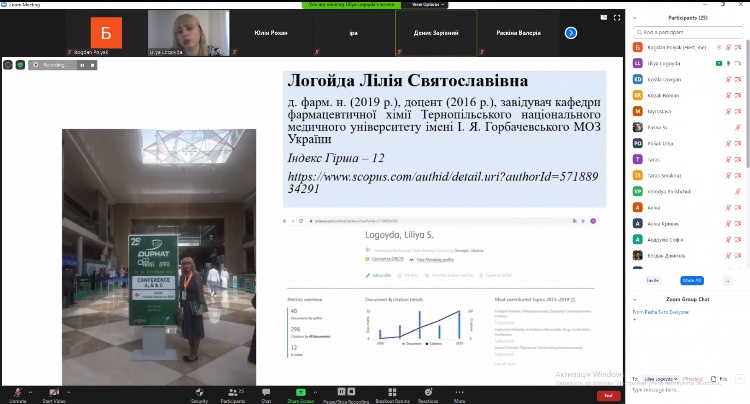Unmute microphone in bottom toolbar

click(x=17, y=390)
